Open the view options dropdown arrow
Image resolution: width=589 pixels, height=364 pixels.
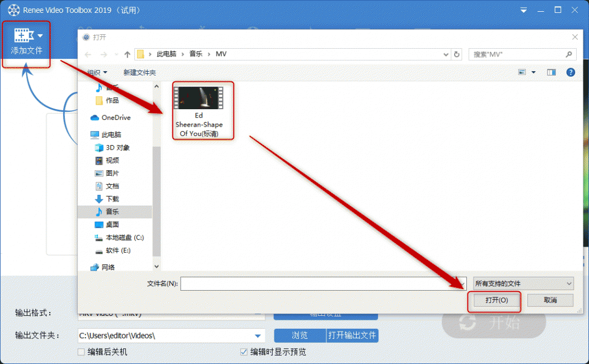tap(534, 72)
